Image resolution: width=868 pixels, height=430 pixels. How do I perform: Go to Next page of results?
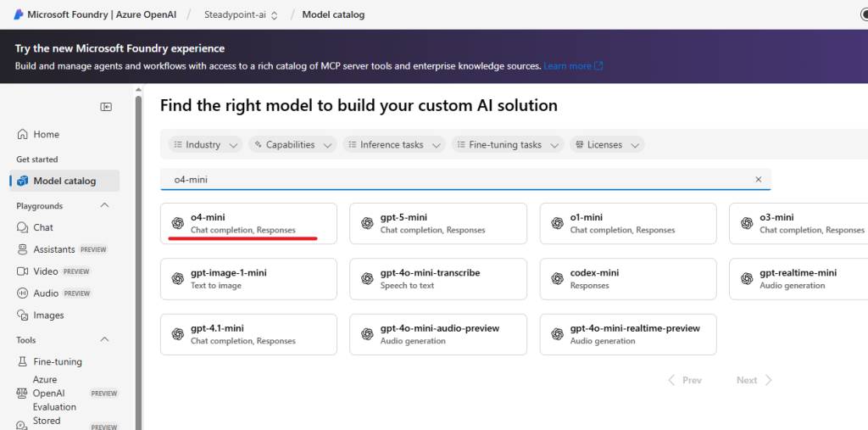[754, 380]
